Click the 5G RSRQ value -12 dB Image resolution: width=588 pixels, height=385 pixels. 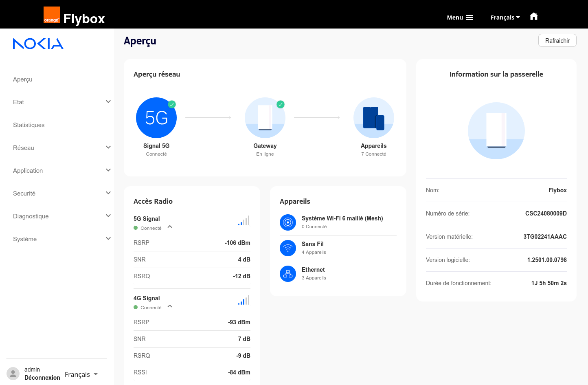pyautogui.click(x=241, y=276)
